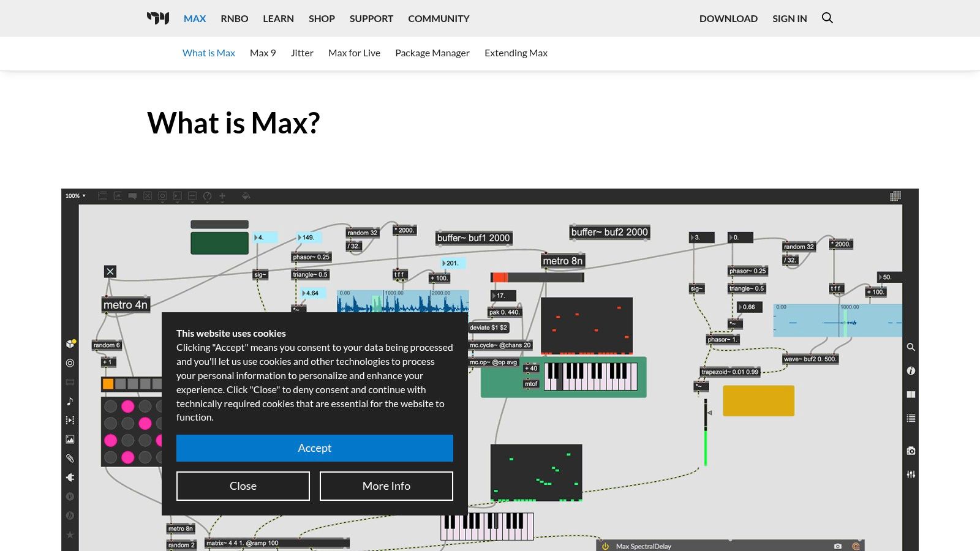Open the SUPPORT menu

pos(371,18)
